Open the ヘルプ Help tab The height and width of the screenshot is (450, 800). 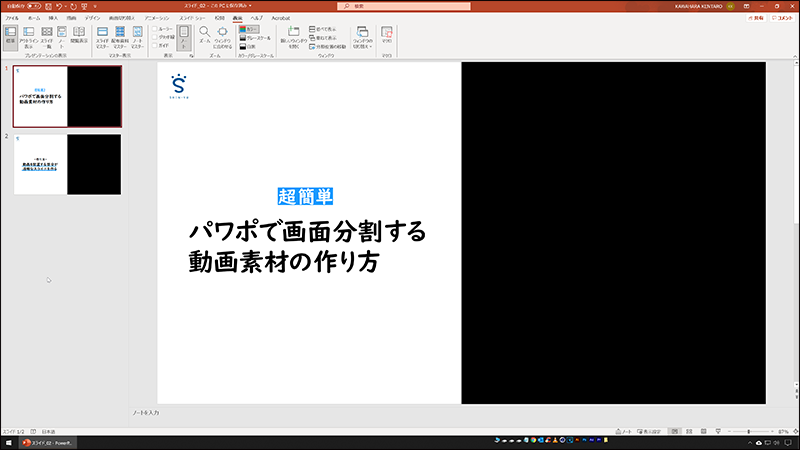click(x=257, y=18)
